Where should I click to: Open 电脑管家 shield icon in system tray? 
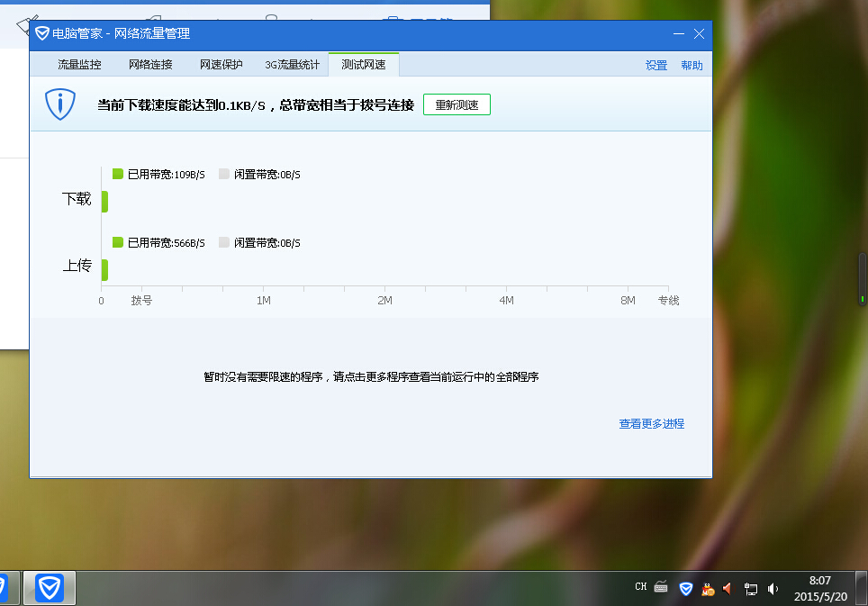click(x=686, y=589)
